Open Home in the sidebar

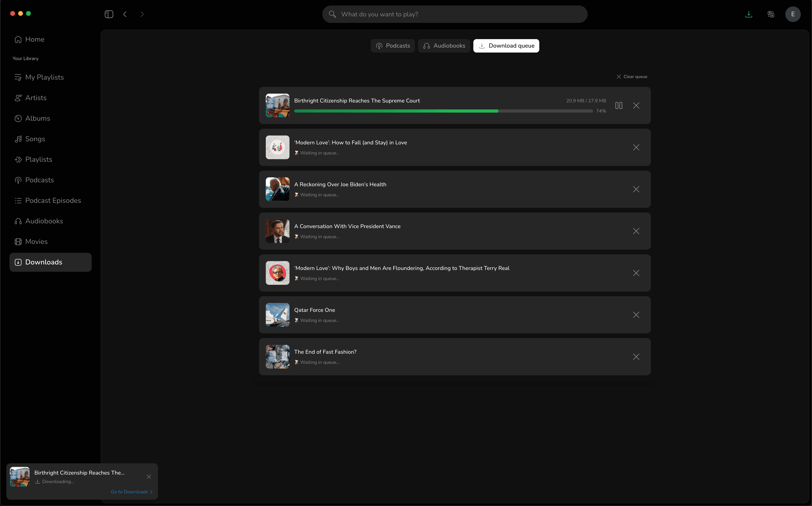[50, 39]
